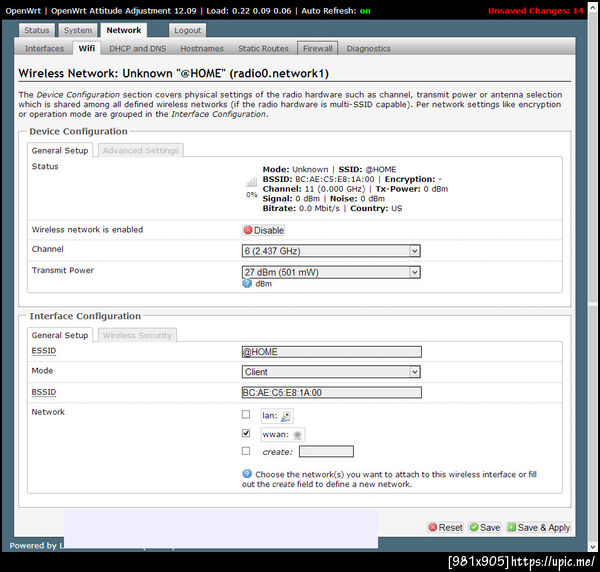Click the lan interface icon
Image resolution: width=600 pixels, height=572 pixels.
point(286,416)
